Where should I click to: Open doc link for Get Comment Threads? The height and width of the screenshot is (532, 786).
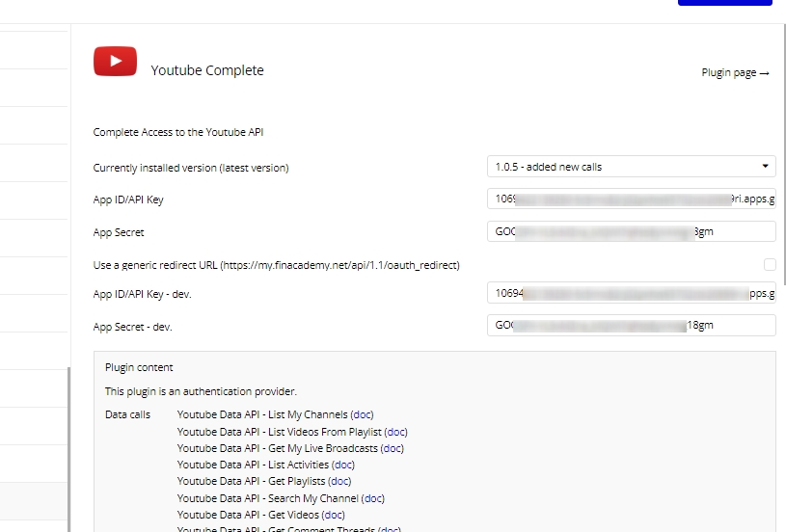390,528
